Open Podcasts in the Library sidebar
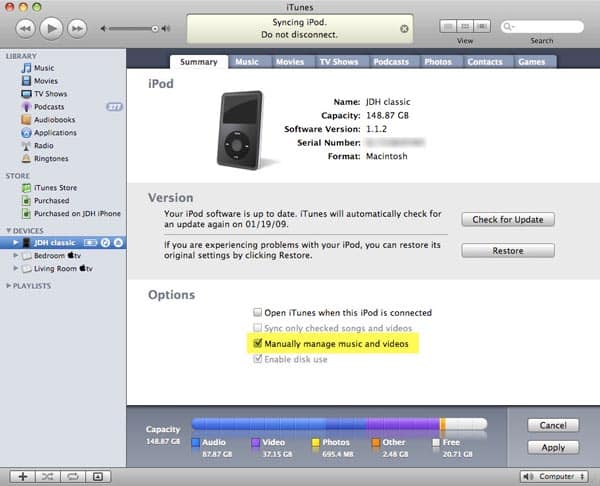The width and height of the screenshot is (600, 486). click(x=49, y=107)
